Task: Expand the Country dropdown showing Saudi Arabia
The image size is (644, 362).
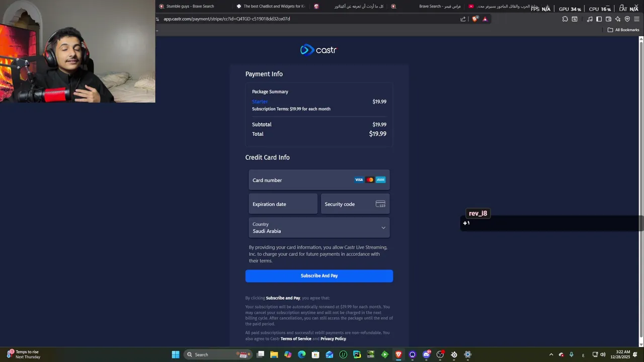Action: [x=319, y=228]
